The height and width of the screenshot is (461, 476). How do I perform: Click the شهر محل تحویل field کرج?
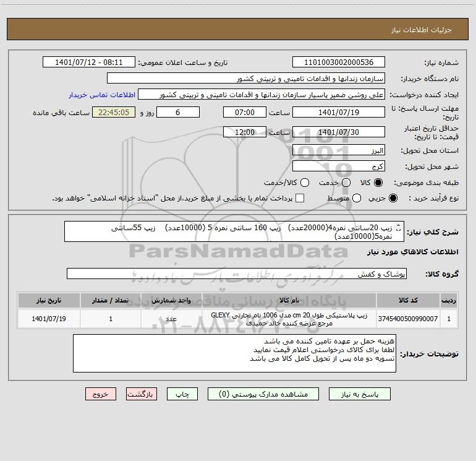pos(339,166)
